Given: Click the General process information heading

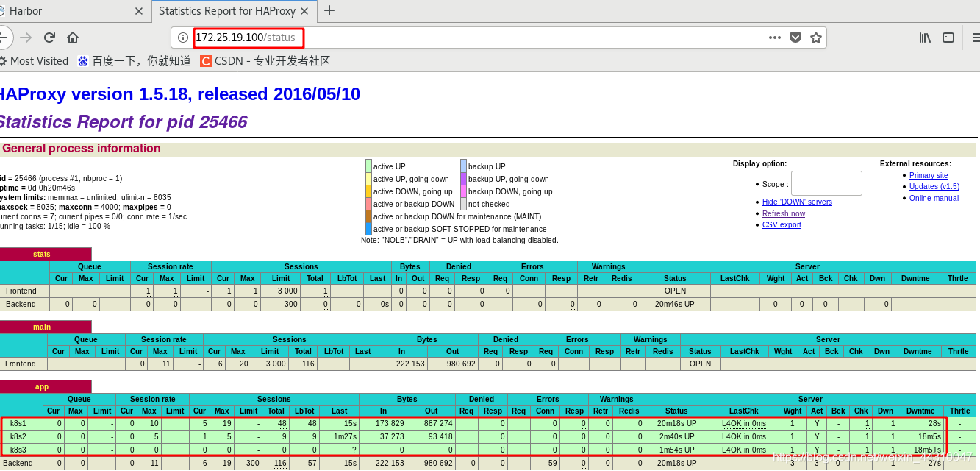Looking at the screenshot, I should point(81,149).
